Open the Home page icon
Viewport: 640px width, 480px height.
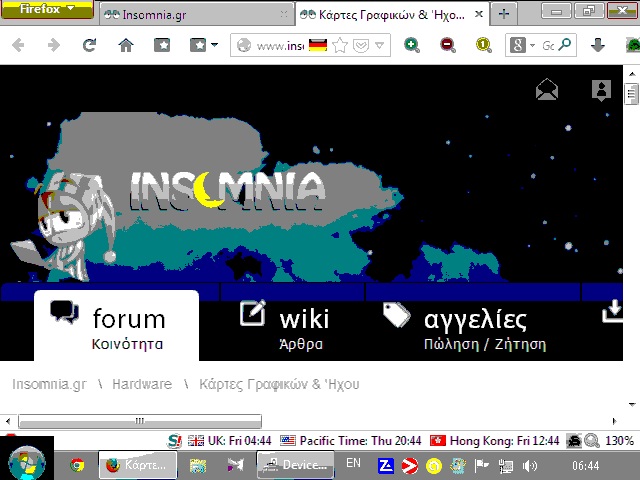[x=126, y=45]
